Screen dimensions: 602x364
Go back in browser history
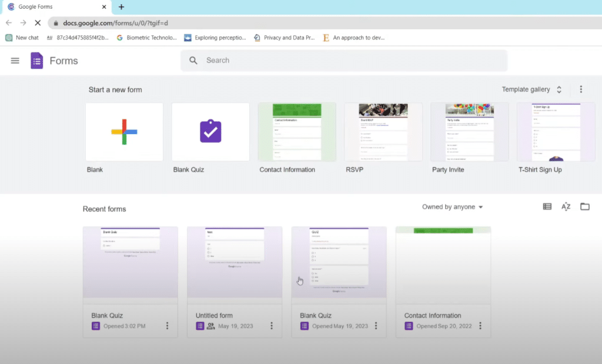[9, 23]
